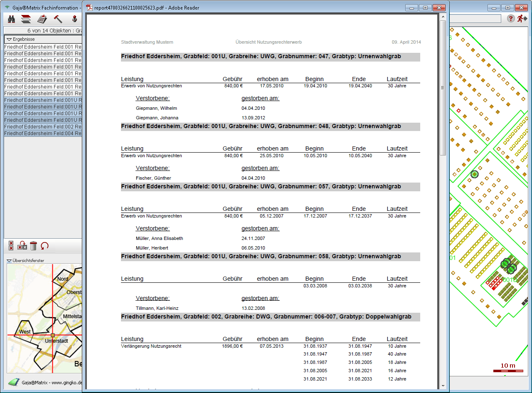Click the trash can delete icon
Viewport: 532px width, 393px height.
[34, 246]
